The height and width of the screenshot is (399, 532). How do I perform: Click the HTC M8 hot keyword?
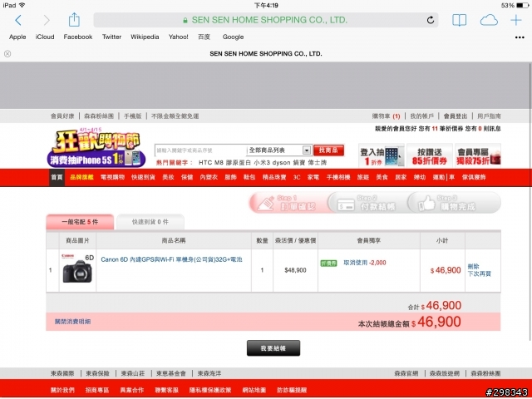pos(210,163)
